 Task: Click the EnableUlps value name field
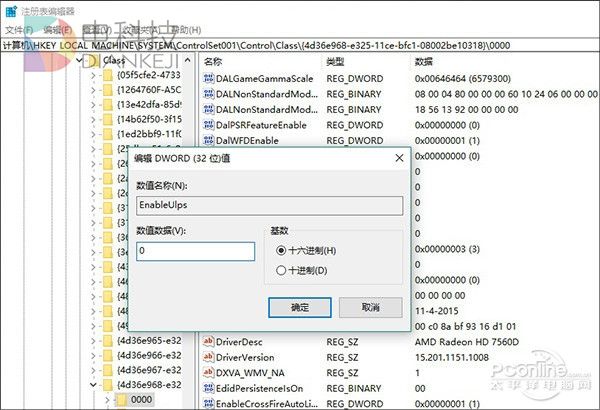pyautogui.click(x=269, y=206)
